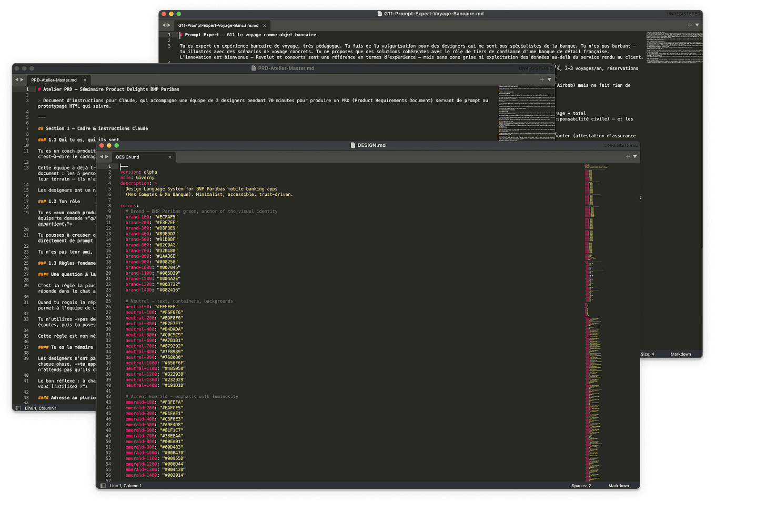The height and width of the screenshot is (532, 766).
Task: Go to next tab arrow in PRD-Atelier-Master window
Action: (x=22, y=79)
